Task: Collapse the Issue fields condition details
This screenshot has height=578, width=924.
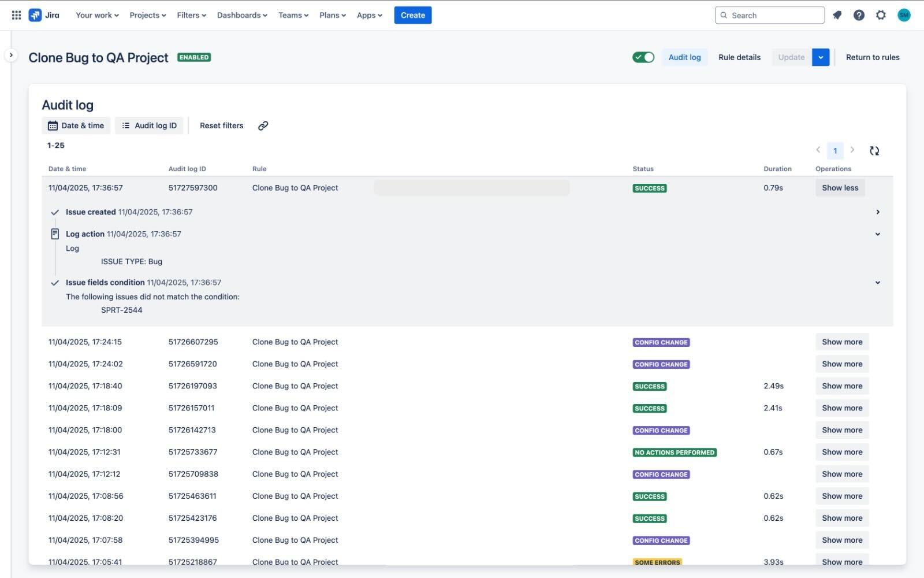Action: (878, 283)
